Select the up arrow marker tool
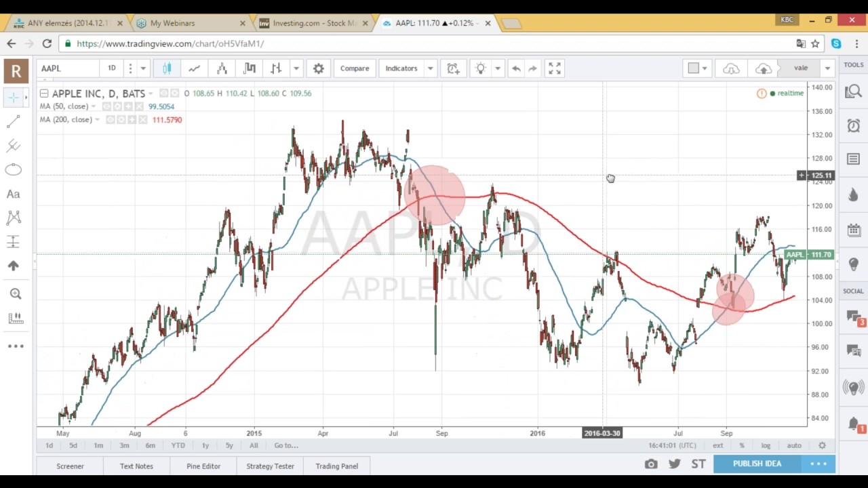Image resolution: width=868 pixels, height=488 pixels. click(x=14, y=266)
